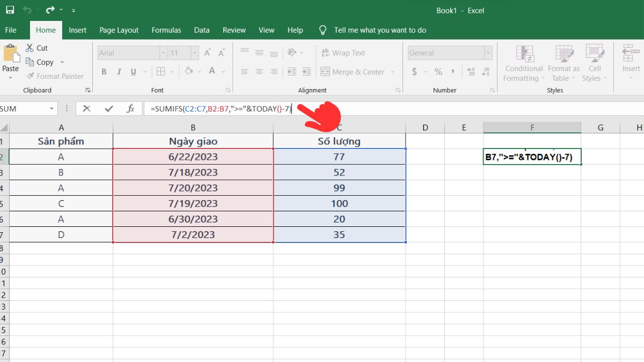
Task: Toggle Bold formatting
Action: (x=104, y=72)
